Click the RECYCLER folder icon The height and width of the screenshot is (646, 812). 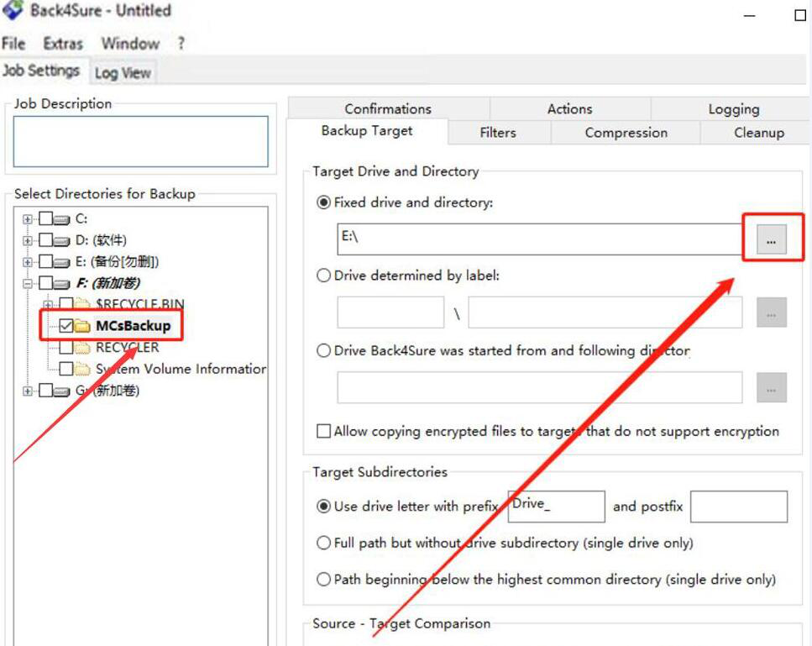click(81, 348)
